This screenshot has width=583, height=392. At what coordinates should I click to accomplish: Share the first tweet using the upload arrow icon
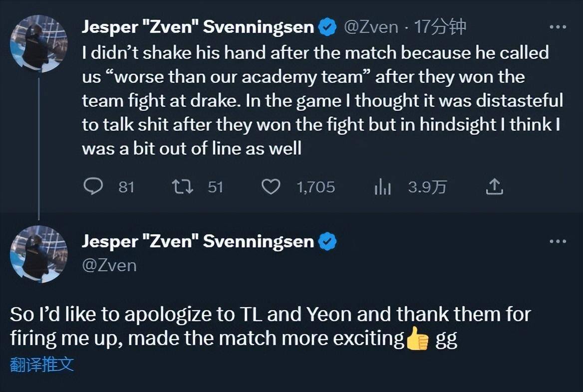[x=494, y=187]
